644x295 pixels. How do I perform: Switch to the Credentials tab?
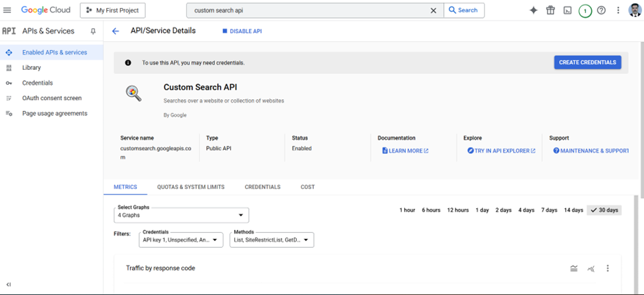[x=262, y=187]
